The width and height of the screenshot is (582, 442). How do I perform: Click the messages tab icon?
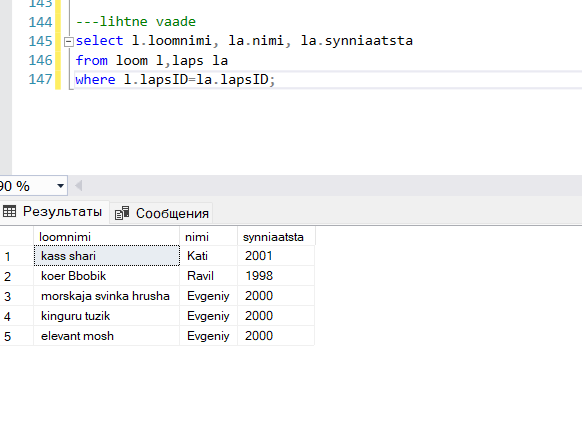tap(122, 213)
